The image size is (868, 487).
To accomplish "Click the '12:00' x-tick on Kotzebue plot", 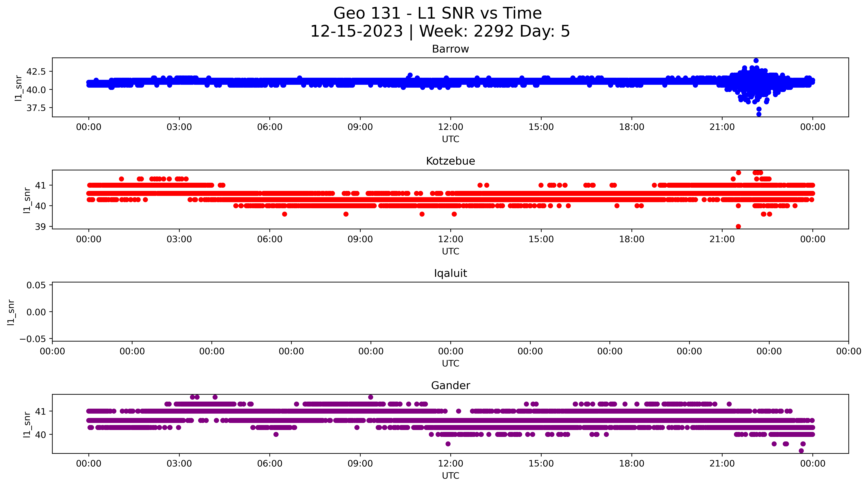I will tap(451, 239).
